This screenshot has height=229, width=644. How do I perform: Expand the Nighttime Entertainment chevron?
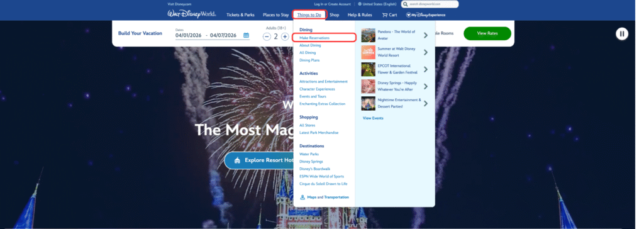coord(426,104)
